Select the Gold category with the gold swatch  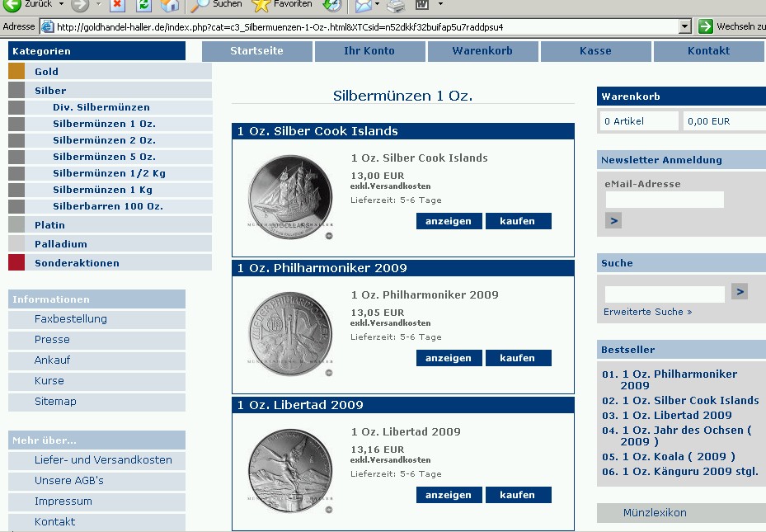(46, 72)
